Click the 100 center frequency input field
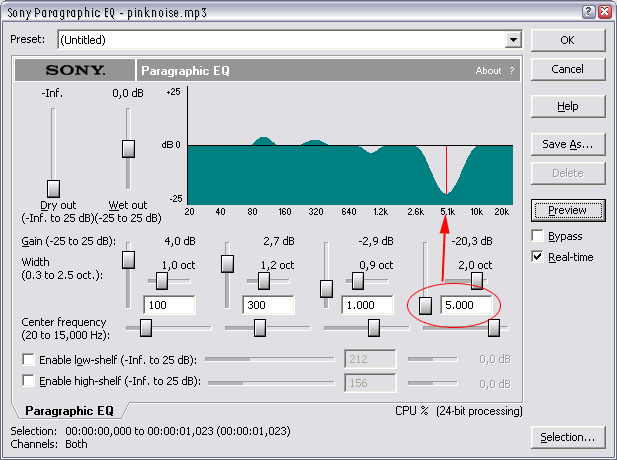Screen dimensions: 617x460 coord(169,305)
